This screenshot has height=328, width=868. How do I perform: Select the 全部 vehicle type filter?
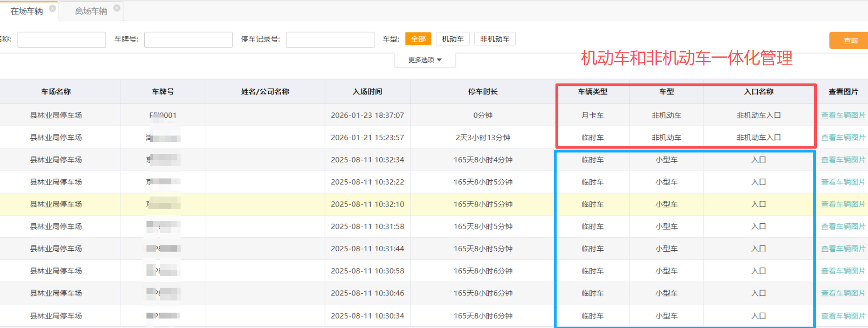(x=418, y=39)
